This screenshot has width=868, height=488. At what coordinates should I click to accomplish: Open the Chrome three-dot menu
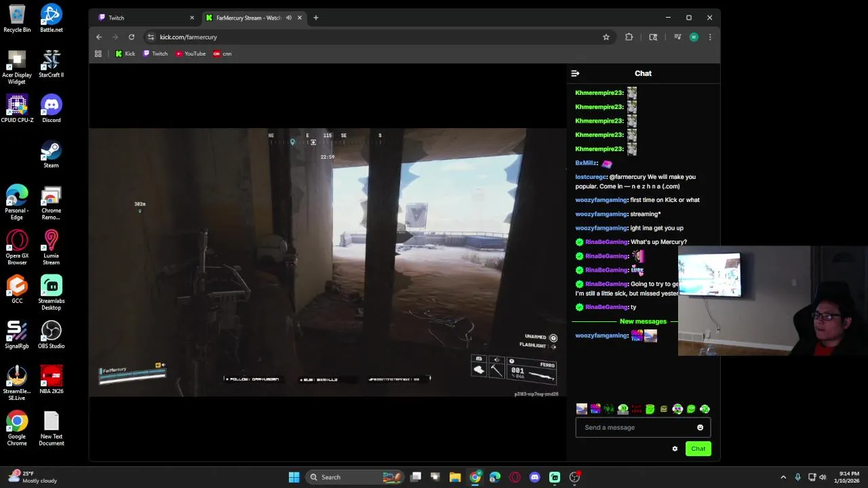pos(710,37)
